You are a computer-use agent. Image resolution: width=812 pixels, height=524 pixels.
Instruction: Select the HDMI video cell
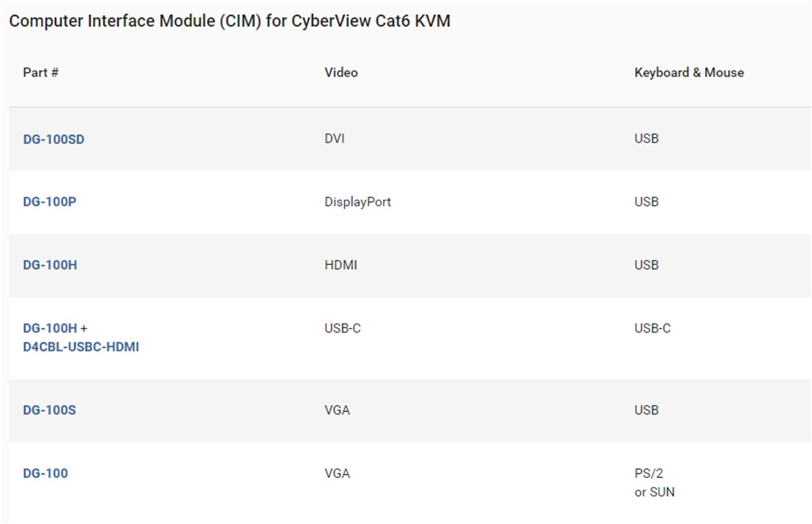tap(341, 265)
